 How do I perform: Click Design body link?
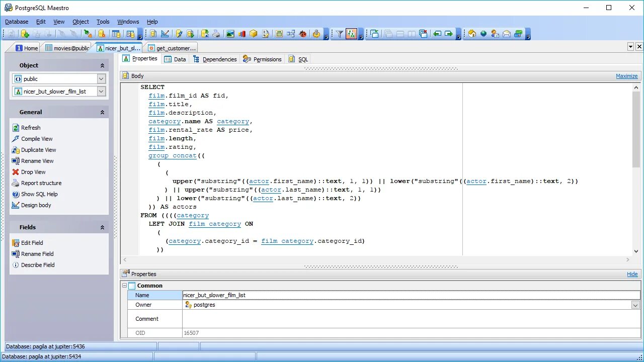(36, 205)
